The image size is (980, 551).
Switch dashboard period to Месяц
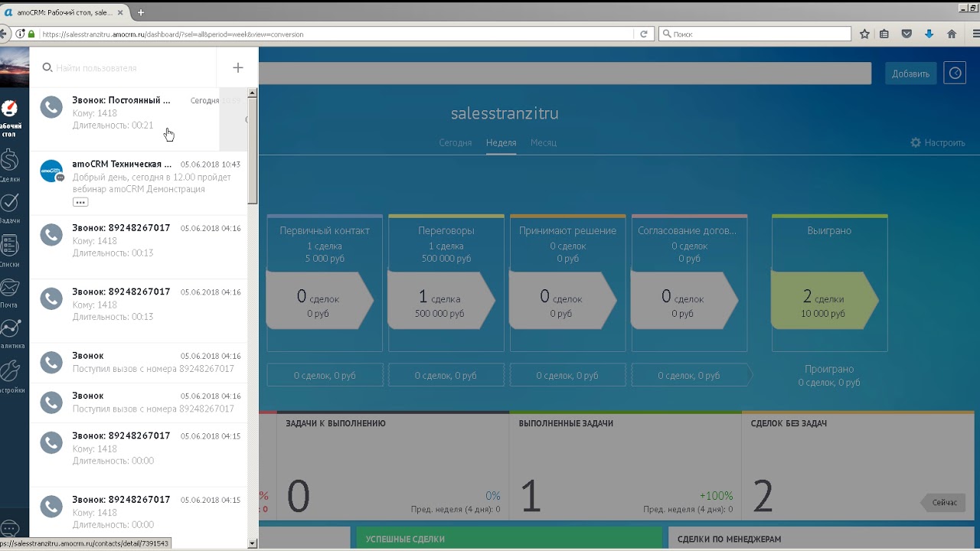(544, 142)
